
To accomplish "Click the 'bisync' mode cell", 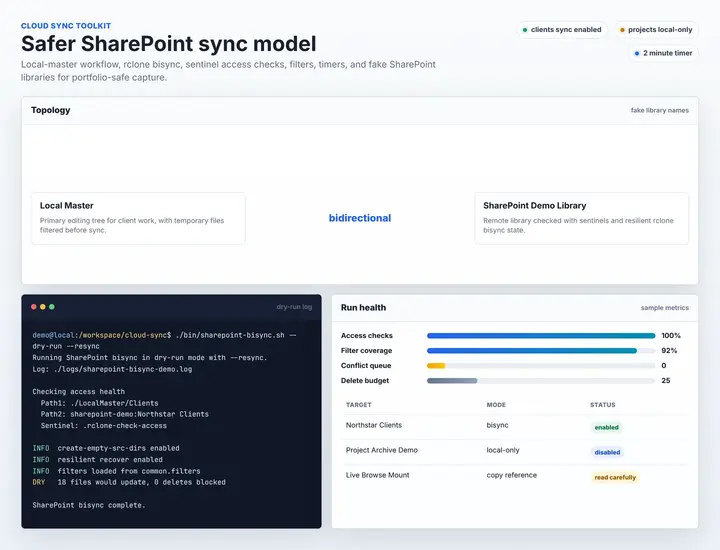I will click(x=497, y=425).
